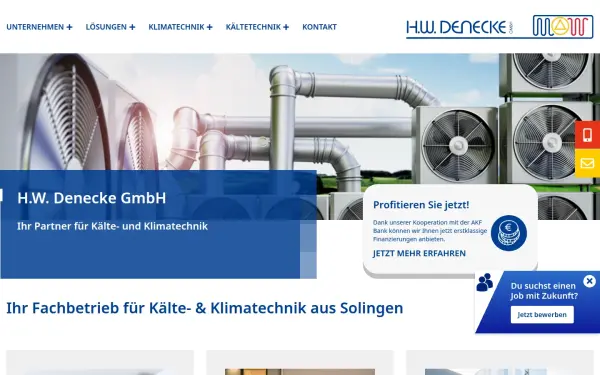Image resolution: width=600 pixels, height=375 pixels.
Task: Follow the Jetzt mehr erfahren link
Action: [x=419, y=253]
